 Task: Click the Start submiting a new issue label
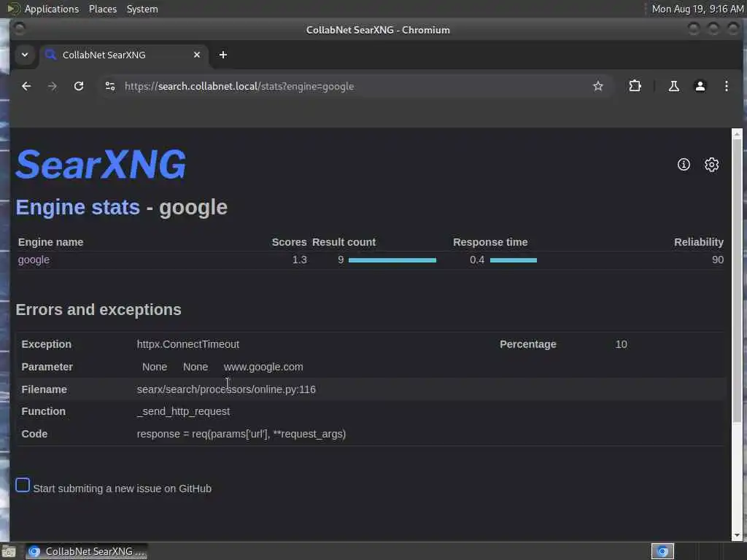point(123,489)
